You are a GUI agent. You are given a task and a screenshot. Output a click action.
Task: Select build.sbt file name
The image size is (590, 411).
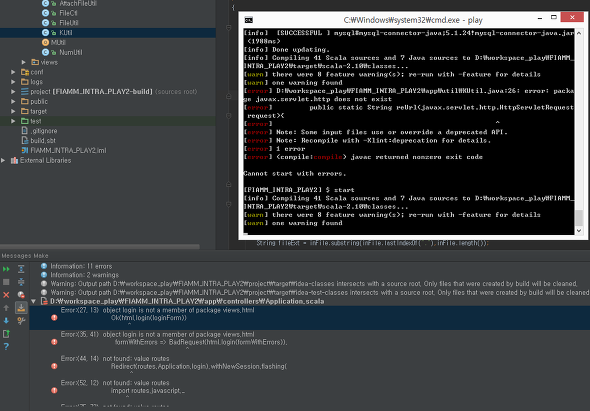(x=43, y=140)
